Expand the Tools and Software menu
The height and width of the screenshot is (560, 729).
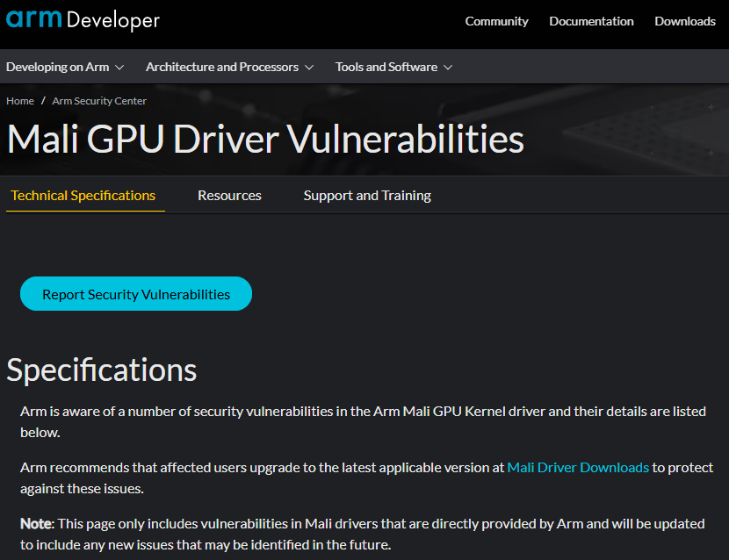393,67
